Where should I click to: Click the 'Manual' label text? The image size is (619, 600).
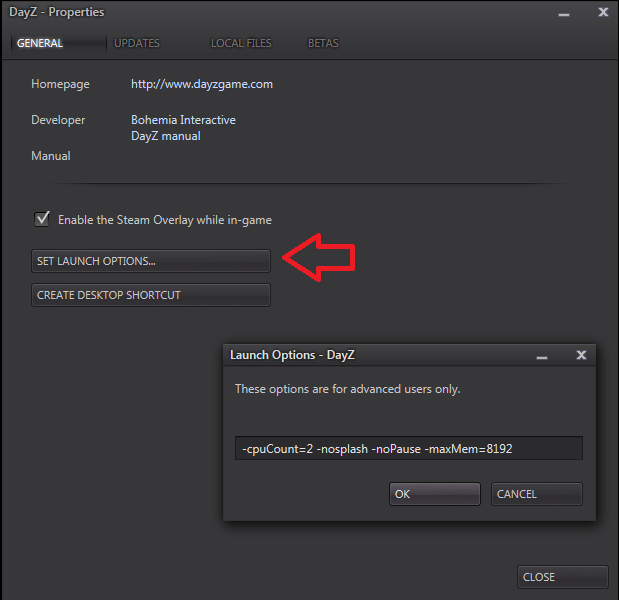coord(51,156)
